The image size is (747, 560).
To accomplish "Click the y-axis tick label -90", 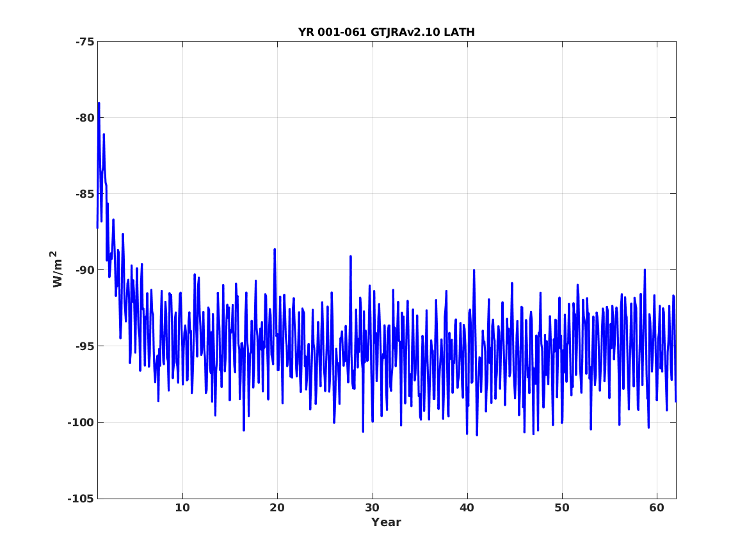I will [x=84, y=270].
